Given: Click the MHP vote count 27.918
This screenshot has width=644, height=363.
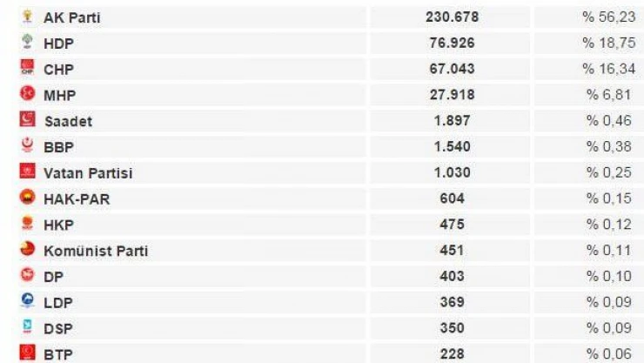Looking at the screenshot, I should (452, 94).
